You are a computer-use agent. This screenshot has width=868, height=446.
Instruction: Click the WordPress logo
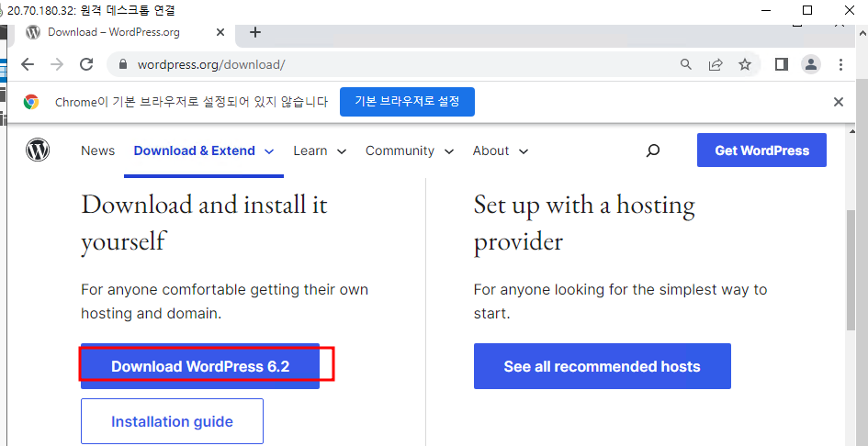point(38,150)
